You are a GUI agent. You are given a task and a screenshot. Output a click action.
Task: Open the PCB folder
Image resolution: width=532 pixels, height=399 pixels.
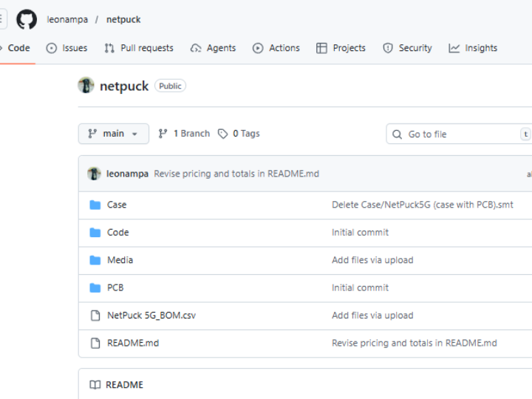[x=115, y=287]
